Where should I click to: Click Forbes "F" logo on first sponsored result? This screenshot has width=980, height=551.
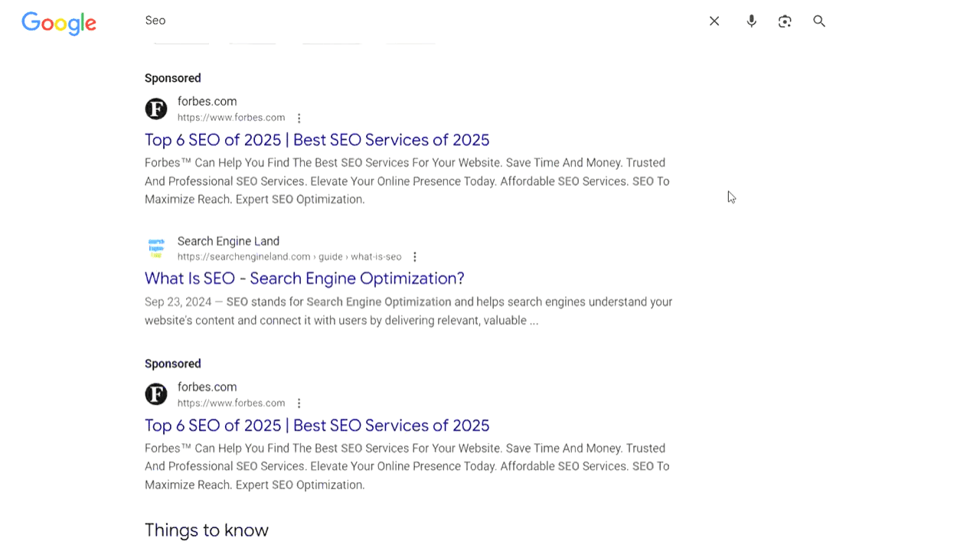156,109
